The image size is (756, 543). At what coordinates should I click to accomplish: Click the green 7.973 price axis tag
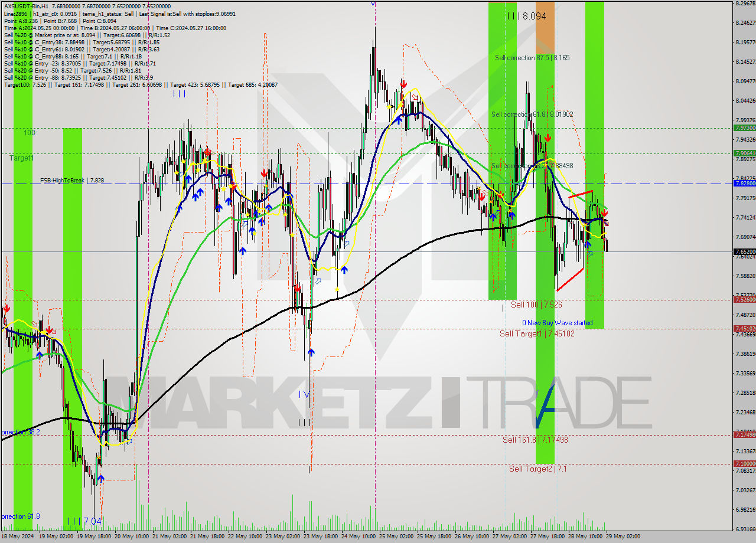point(744,127)
